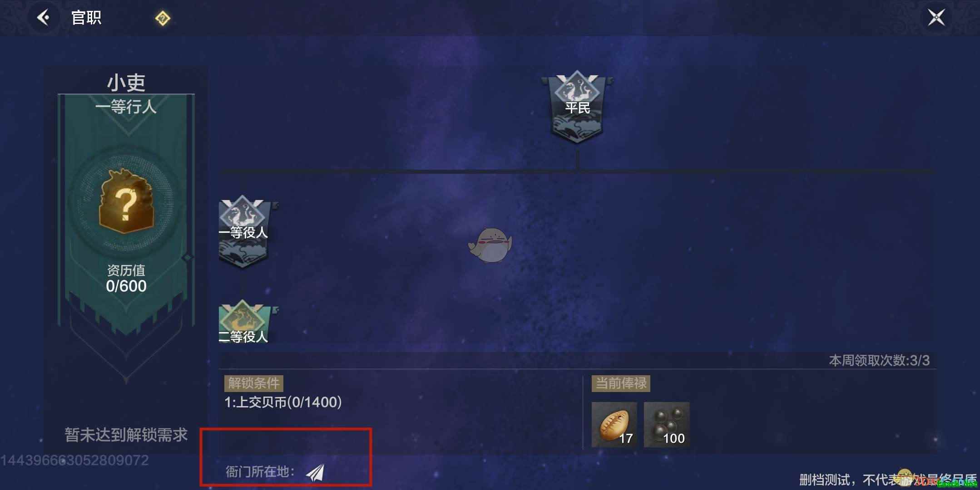Screen dimensions: 980x490
Task: Click the 衙门所在地 link text
Action: (x=260, y=471)
